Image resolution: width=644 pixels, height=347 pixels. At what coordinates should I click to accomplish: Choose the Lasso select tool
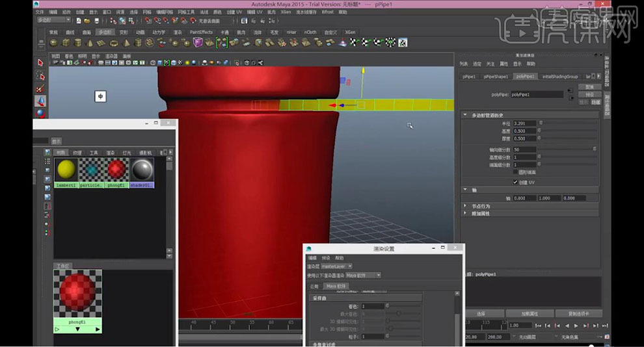40,75
